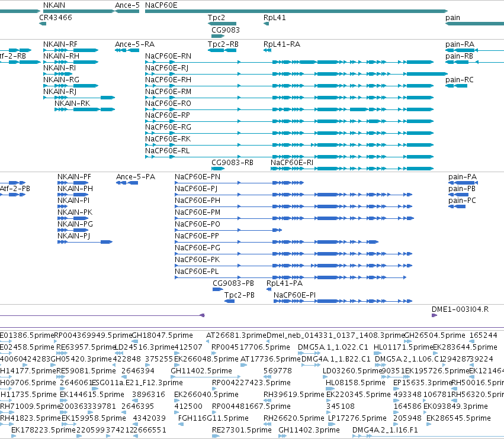
Task: Select protein NKAIN-PH
Action: [75, 189]
